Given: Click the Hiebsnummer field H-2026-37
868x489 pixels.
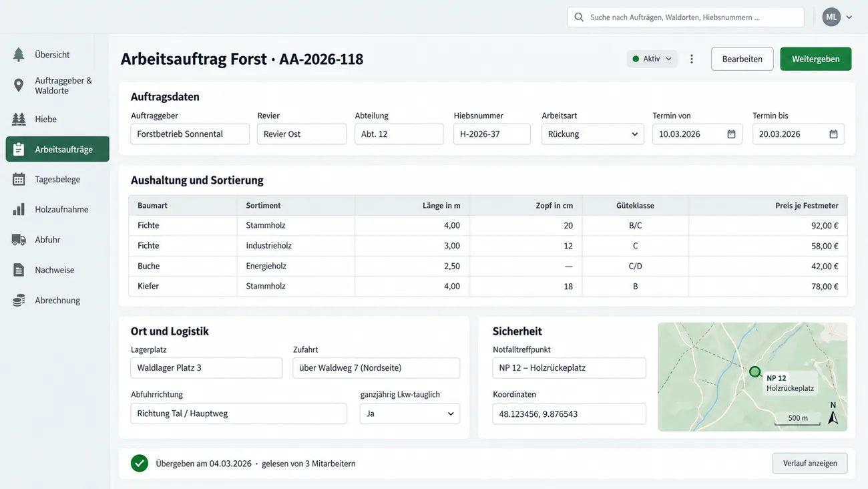Looking at the screenshot, I should coord(492,134).
